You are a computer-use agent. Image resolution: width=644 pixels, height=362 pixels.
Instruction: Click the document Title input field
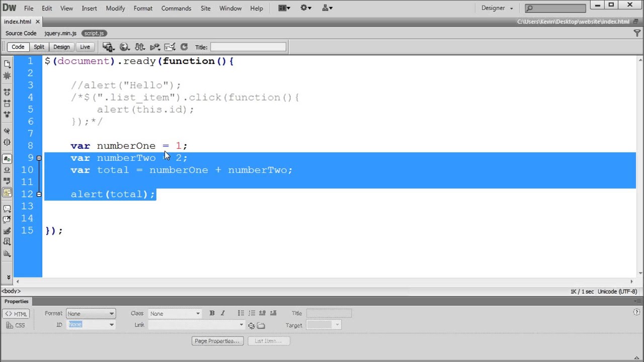click(248, 47)
